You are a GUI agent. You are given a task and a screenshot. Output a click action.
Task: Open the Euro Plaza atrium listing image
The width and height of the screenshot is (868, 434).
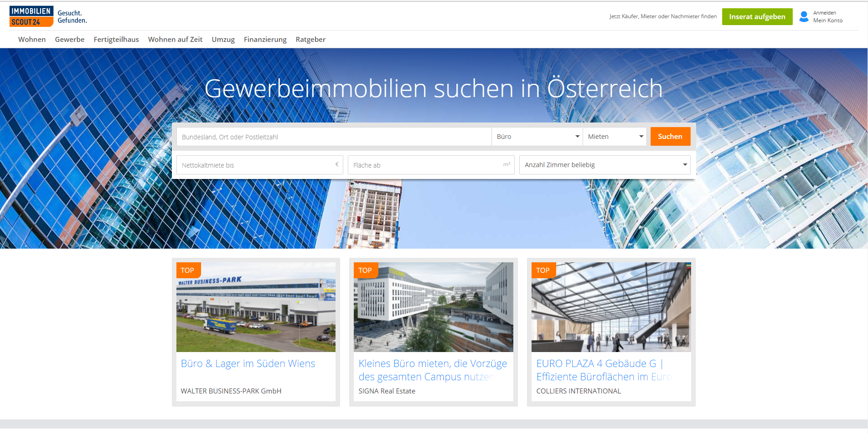pos(611,307)
